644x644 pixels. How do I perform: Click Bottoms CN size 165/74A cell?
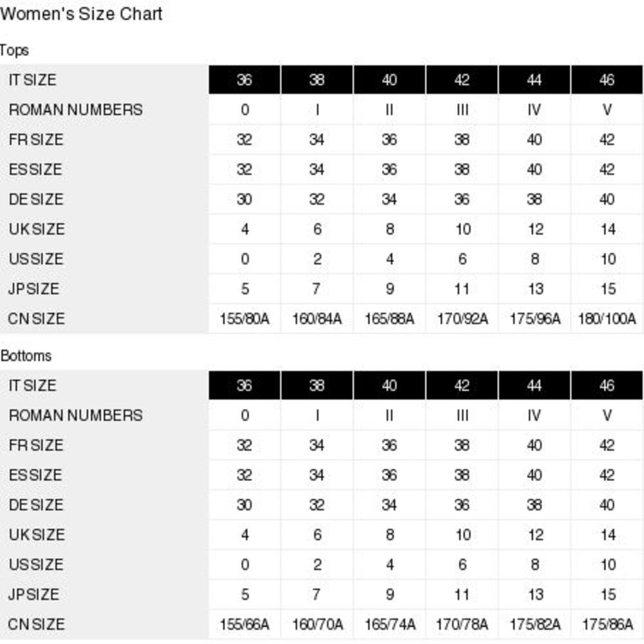(390, 624)
